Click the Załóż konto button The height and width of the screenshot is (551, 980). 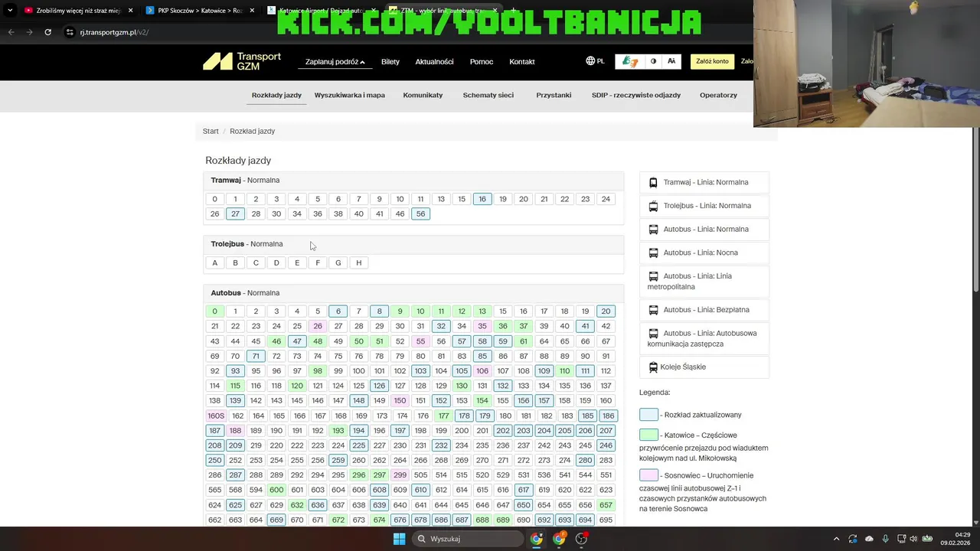(x=712, y=61)
